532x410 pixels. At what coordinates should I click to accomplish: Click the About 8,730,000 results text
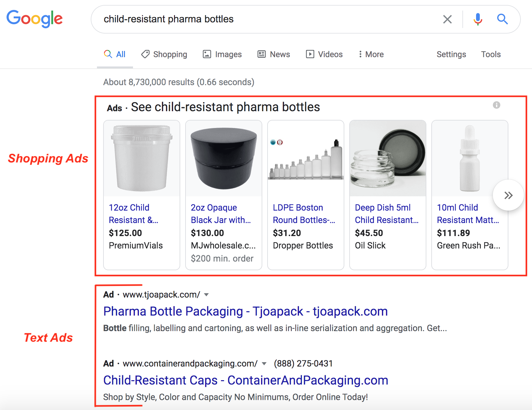tap(179, 82)
